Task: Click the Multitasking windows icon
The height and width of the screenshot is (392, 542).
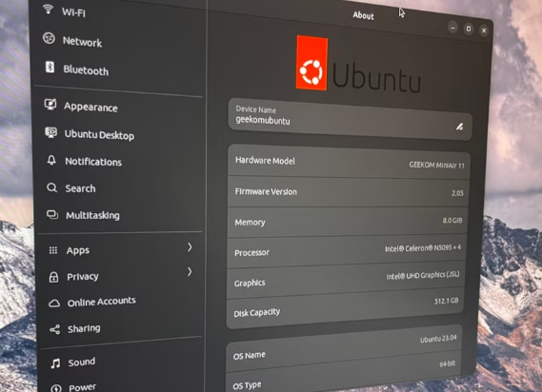Action: click(x=52, y=214)
